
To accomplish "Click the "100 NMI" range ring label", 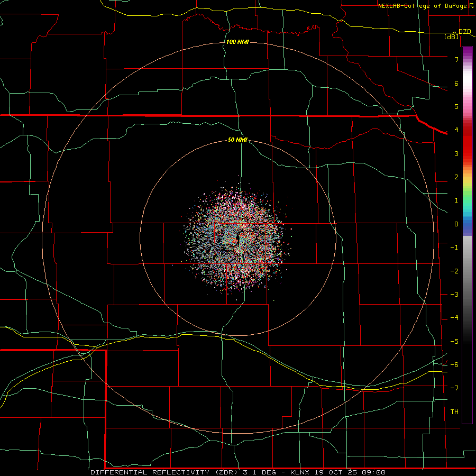I will pos(237,42).
